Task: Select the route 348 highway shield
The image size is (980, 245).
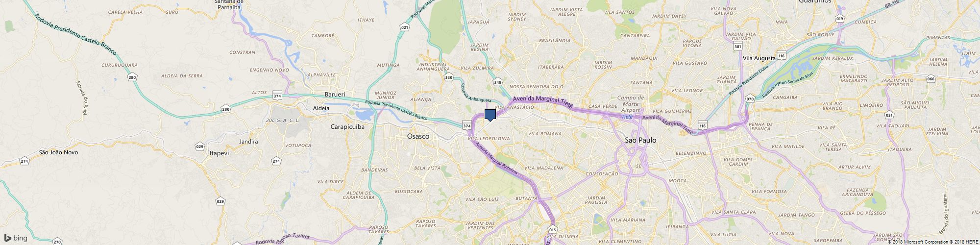Action: point(498,82)
